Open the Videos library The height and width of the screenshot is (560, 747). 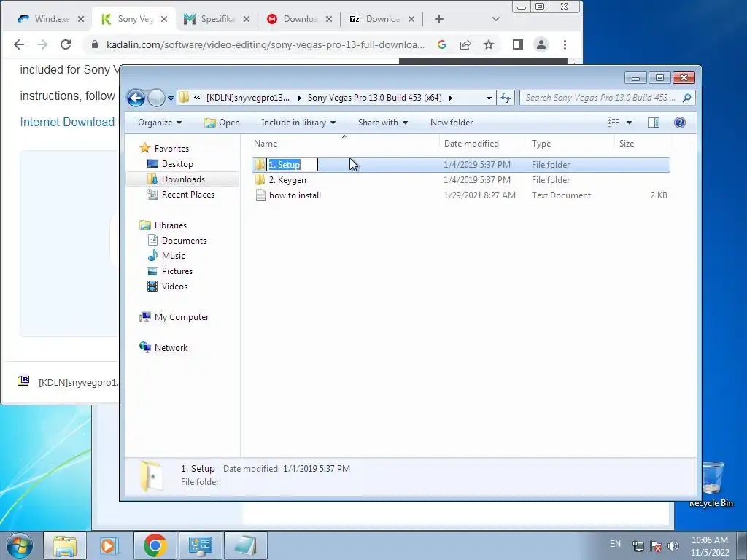(174, 286)
